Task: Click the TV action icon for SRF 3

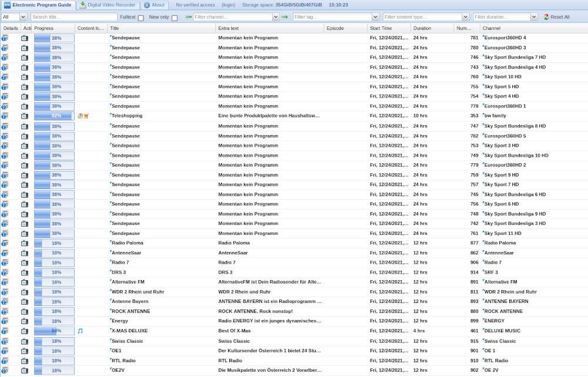Action: coord(24,272)
